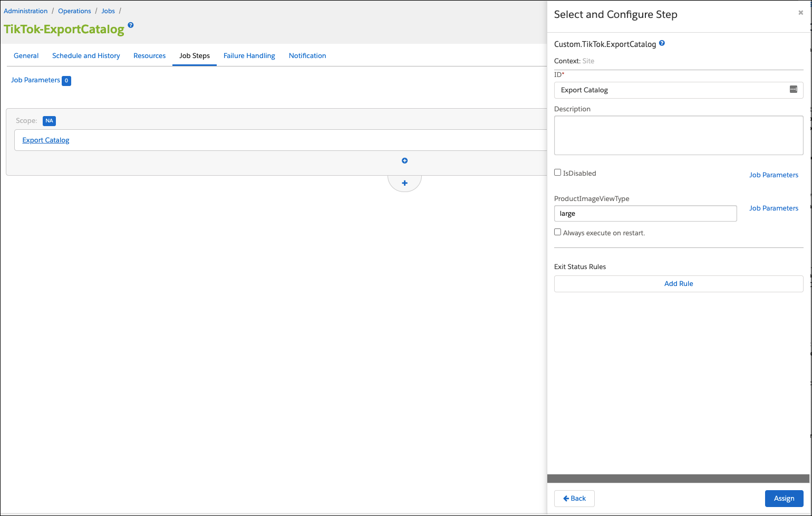Image resolution: width=812 pixels, height=516 pixels.
Task: Click the Job Parameters count badge
Action: tap(66, 81)
